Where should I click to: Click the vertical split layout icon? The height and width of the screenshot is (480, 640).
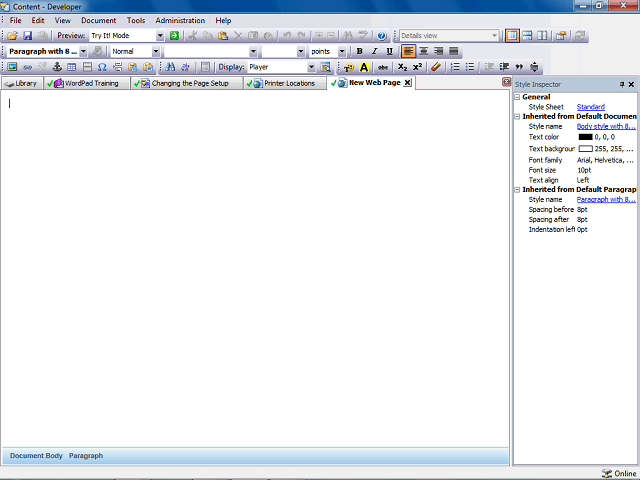[542, 36]
